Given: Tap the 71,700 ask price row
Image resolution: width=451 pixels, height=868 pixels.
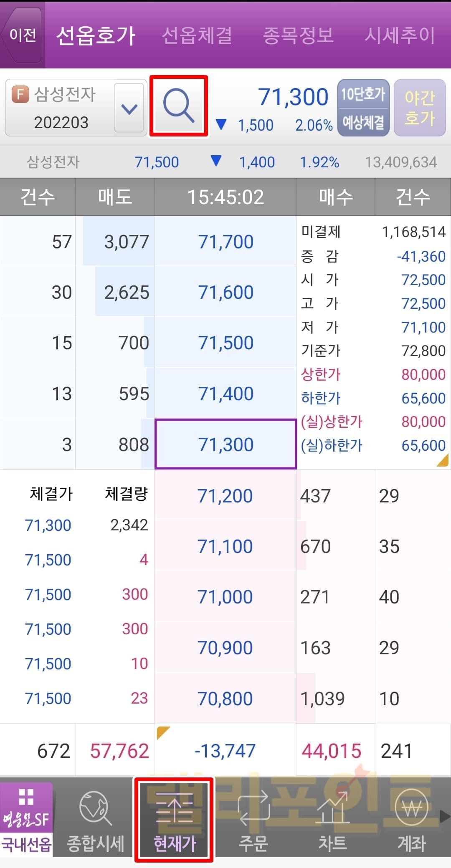Looking at the screenshot, I should coord(225,242).
